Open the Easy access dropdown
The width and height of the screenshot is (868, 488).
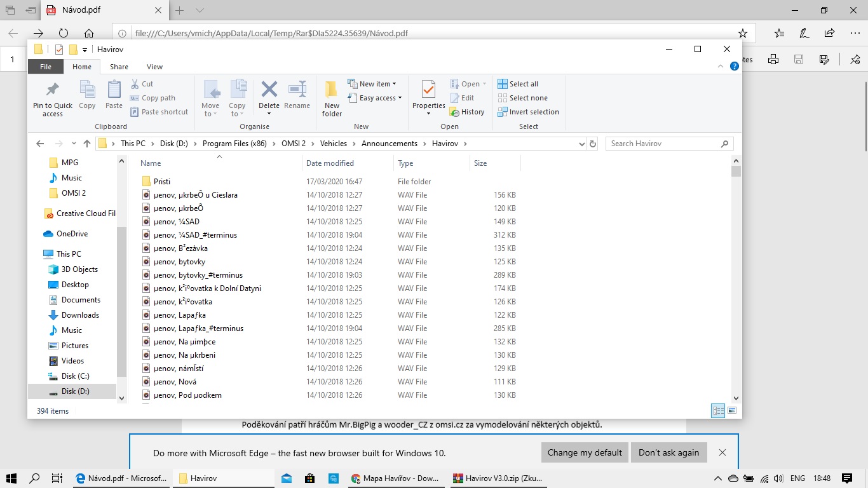click(376, 98)
